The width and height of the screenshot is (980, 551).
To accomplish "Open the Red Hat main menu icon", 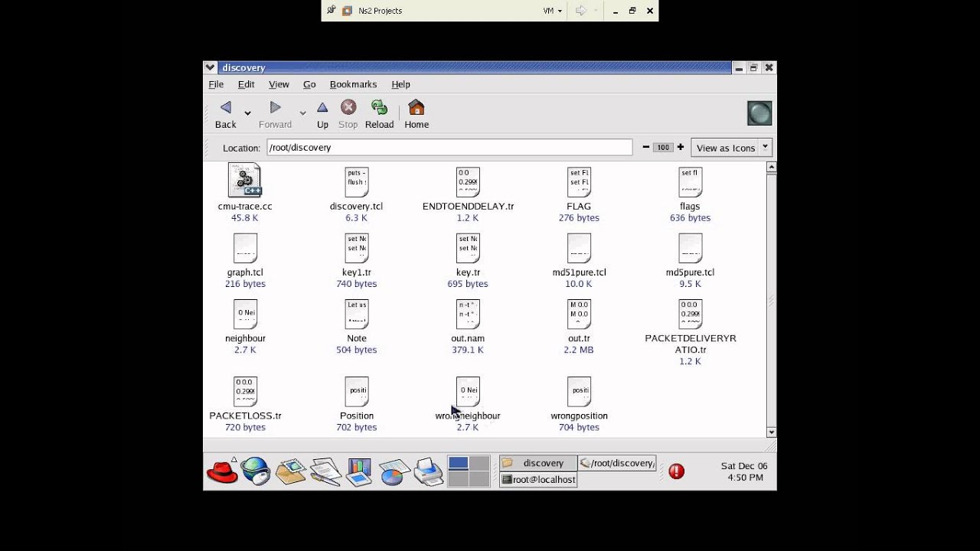I will pyautogui.click(x=222, y=471).
